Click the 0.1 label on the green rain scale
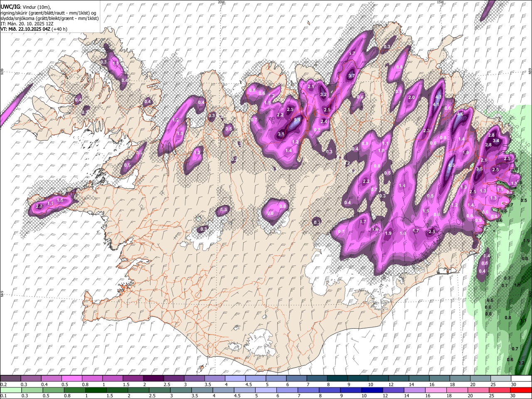The image size is (532, 399). pos(3,396)
